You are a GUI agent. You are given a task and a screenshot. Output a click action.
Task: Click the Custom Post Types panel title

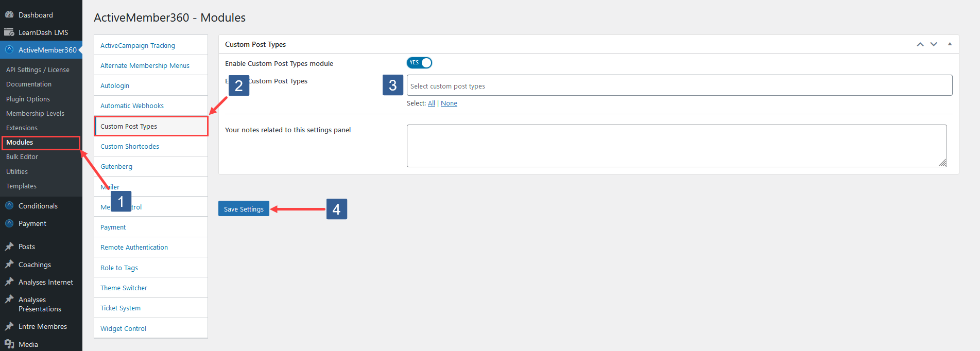pyautogui.click(x=255, y=44)
